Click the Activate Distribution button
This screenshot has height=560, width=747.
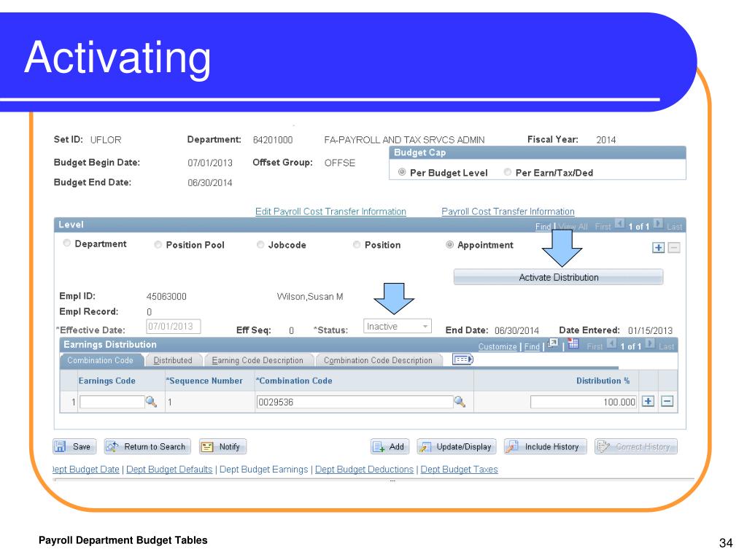coord(558,277)
